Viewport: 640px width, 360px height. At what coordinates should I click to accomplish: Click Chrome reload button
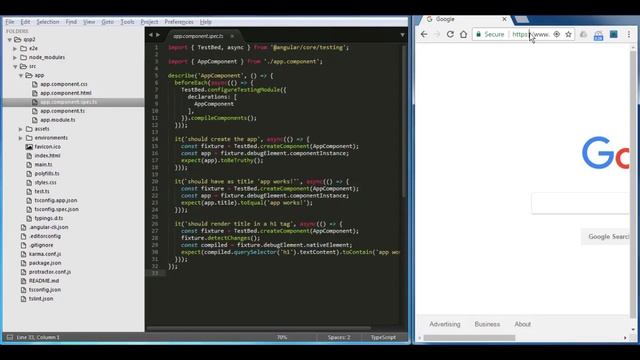[450, 34]
